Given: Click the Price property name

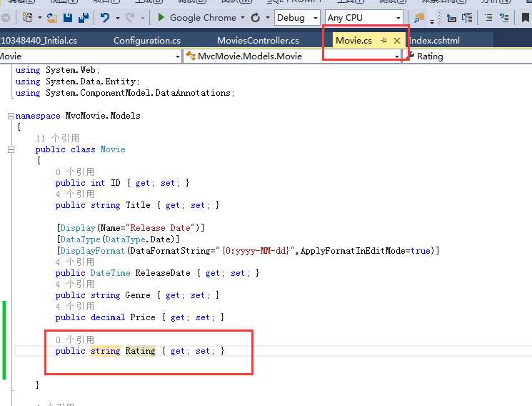Looking at the screenshot, I should 143,317.
